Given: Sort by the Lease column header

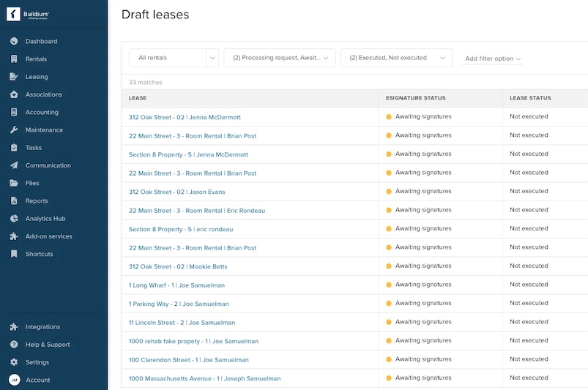Looking at the screenshot, I should point(138,98).
